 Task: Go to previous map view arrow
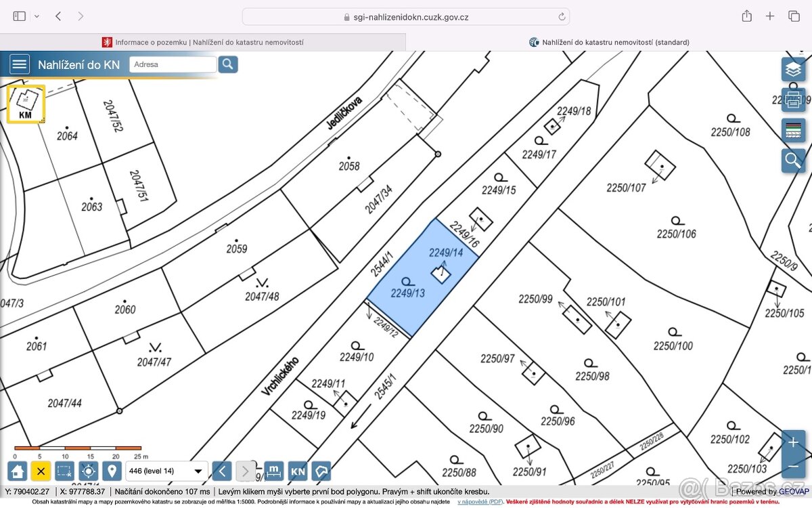pyautogui.click(x=221, y=470)
